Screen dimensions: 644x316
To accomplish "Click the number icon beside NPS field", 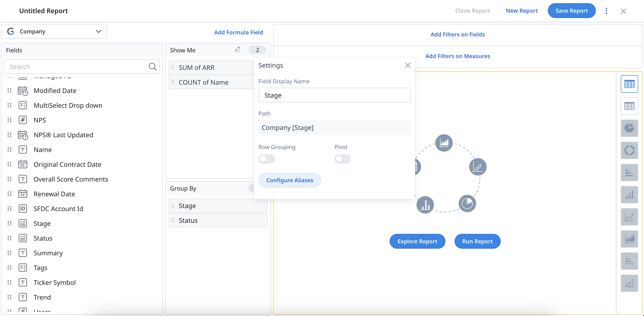I will pos(23,120).
